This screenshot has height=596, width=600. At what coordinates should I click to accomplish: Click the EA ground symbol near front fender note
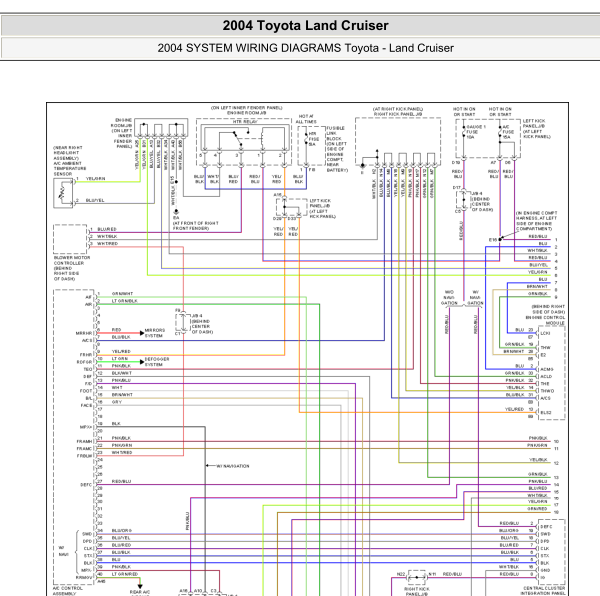(176, 212)
